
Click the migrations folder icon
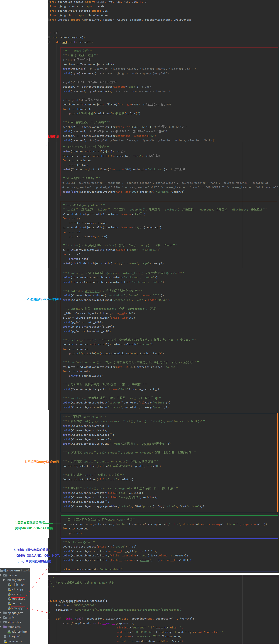9,580
